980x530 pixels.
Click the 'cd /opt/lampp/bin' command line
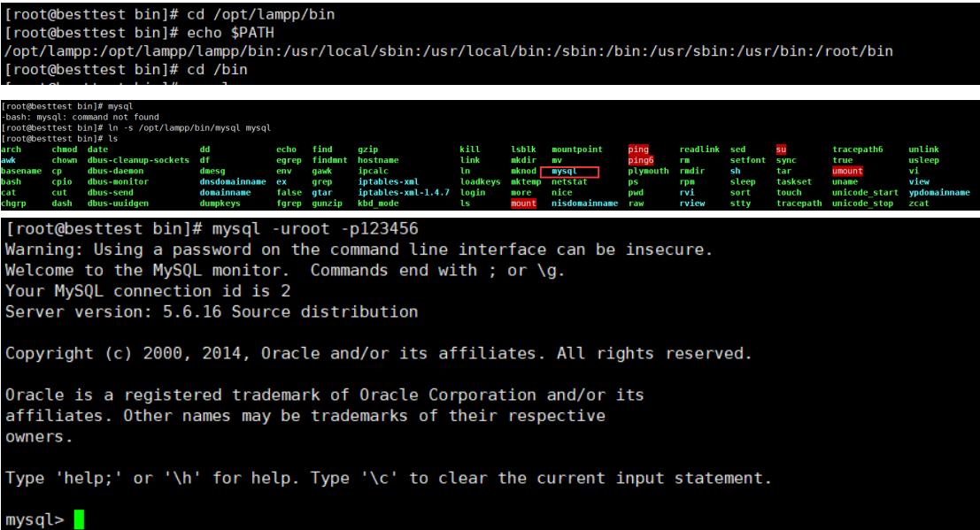(x=169, y=14)
